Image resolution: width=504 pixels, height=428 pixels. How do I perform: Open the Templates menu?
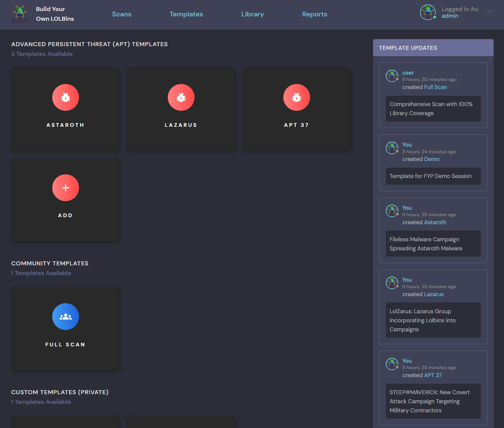point(186,14)
